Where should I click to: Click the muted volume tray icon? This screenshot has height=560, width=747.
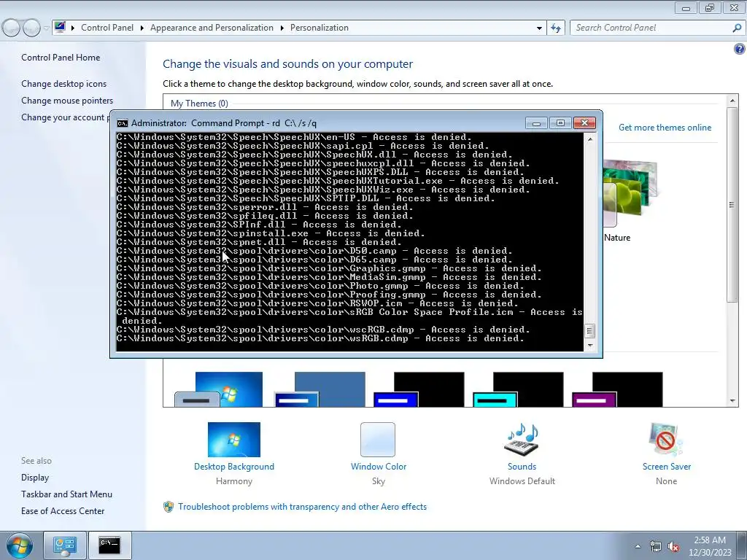click(x=673, y=547)
